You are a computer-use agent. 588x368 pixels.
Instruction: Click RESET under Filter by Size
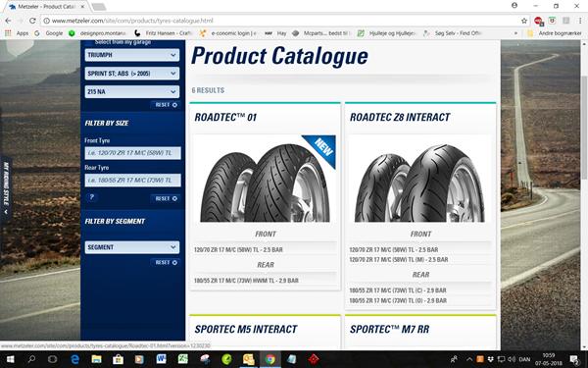[167, 198]
